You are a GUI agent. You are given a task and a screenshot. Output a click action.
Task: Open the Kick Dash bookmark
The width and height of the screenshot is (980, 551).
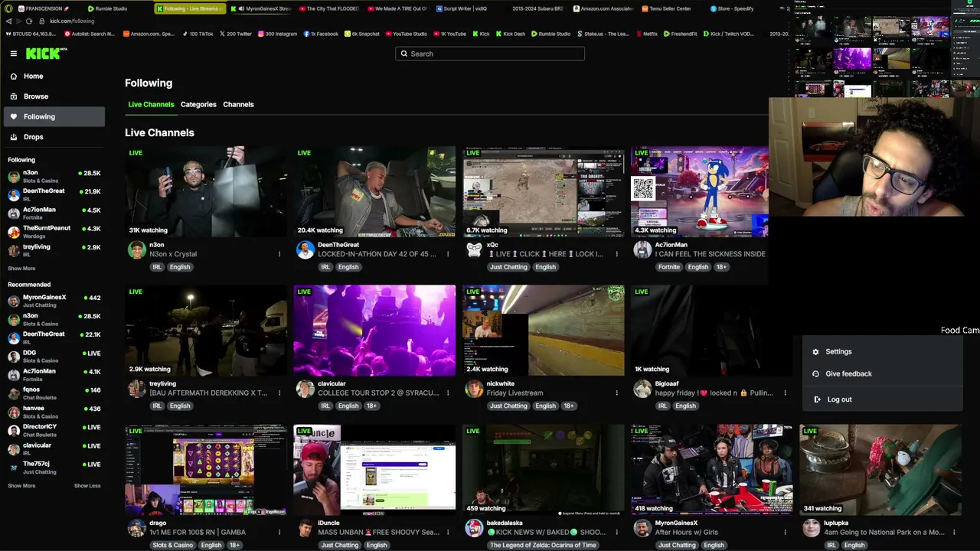[510, 34]
